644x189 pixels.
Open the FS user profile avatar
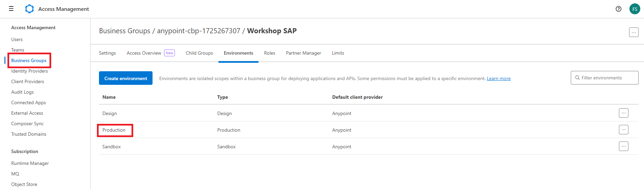click(x=635, y=9)
